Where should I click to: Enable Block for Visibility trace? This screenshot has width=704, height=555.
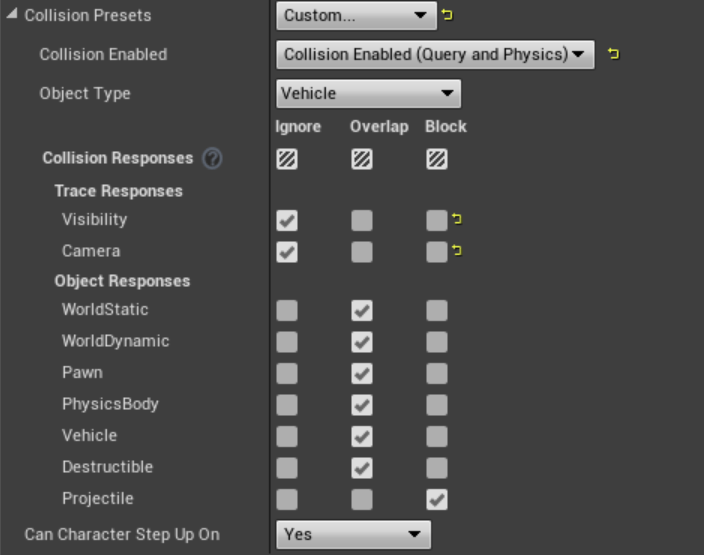pyautogui.click(x=436, y=220)
